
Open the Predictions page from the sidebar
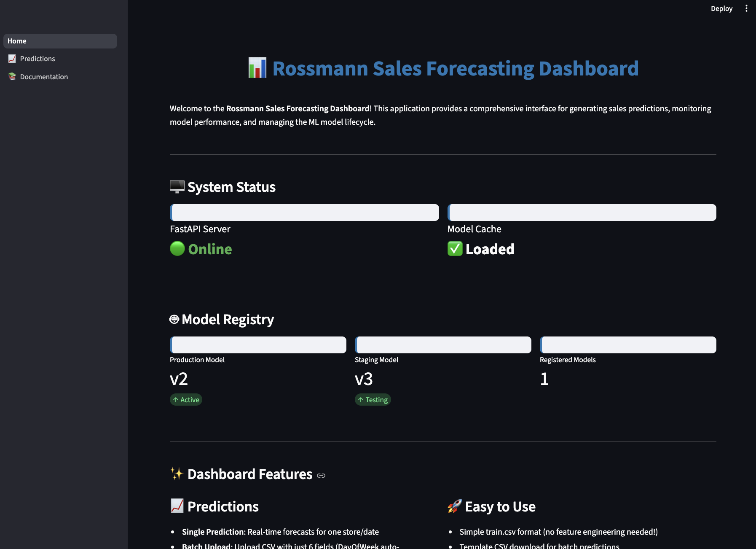click(38, 59)
